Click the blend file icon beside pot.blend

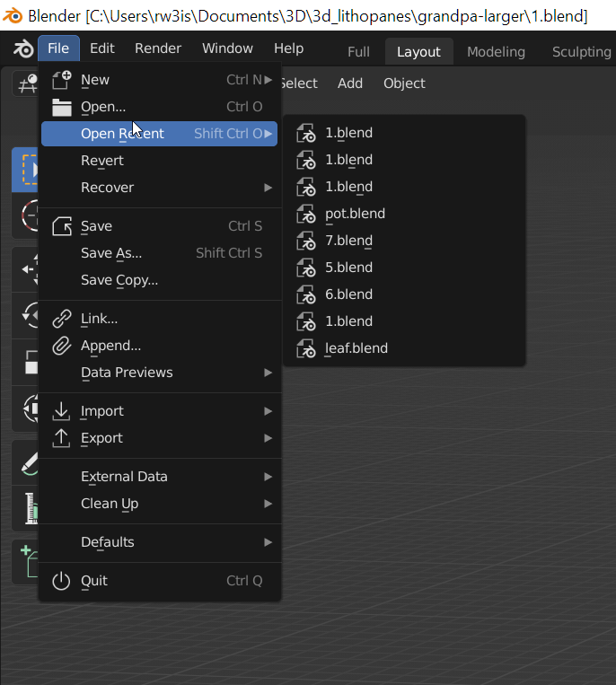306,214
